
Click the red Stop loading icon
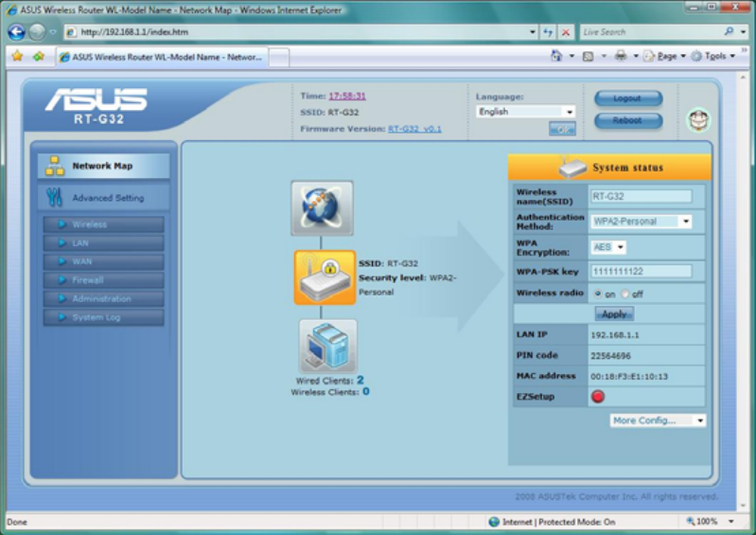click(x=566, y=32)
